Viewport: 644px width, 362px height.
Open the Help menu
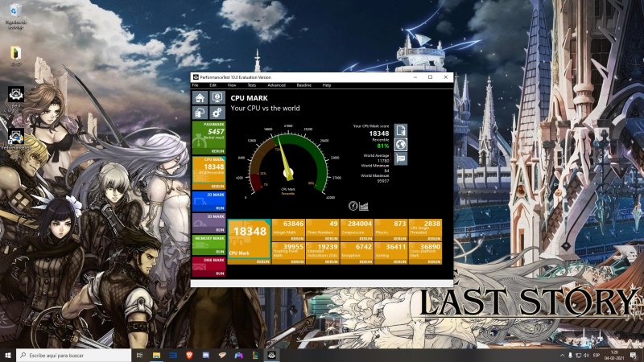(x=327, y=85)
